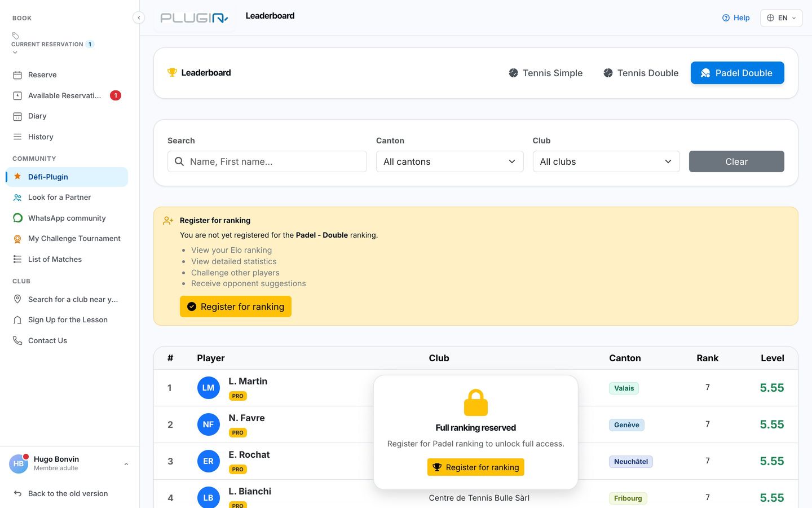Click the E. Rochat avatar ER

point(208,461)
